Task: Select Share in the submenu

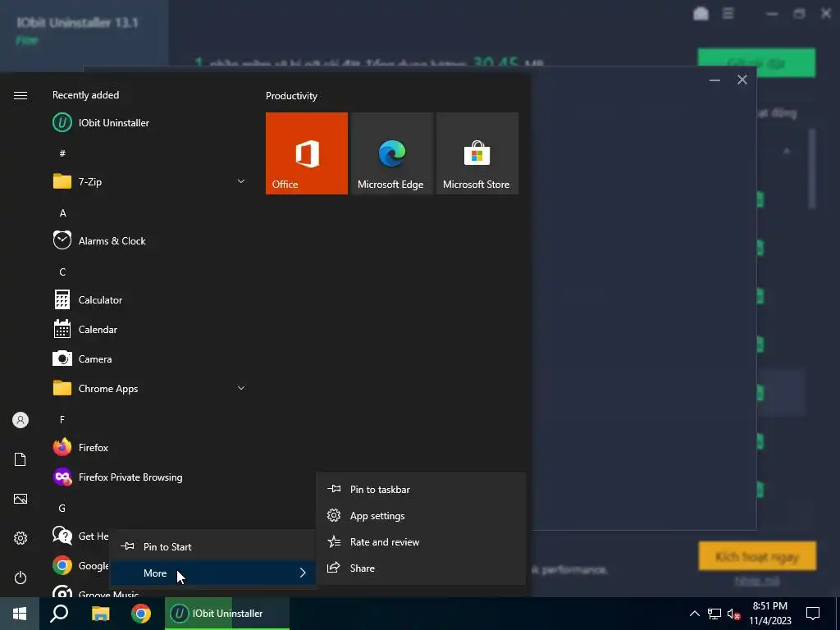Action: pos(421,568)
